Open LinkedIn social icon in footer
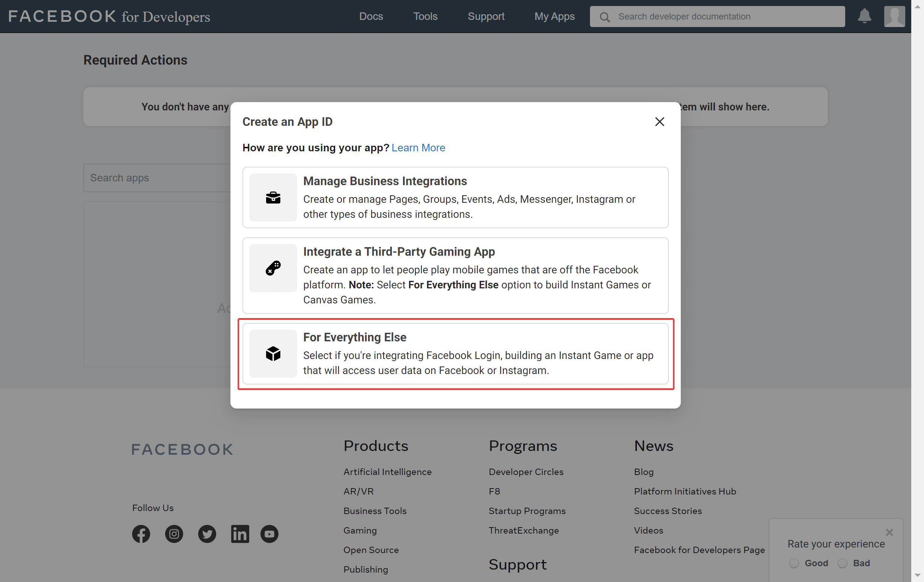The width and height of the screenshot is (924, 582). tap(240, 534)
